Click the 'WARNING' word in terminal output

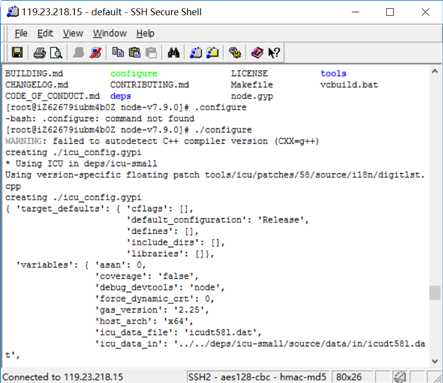tap(23, 141)
